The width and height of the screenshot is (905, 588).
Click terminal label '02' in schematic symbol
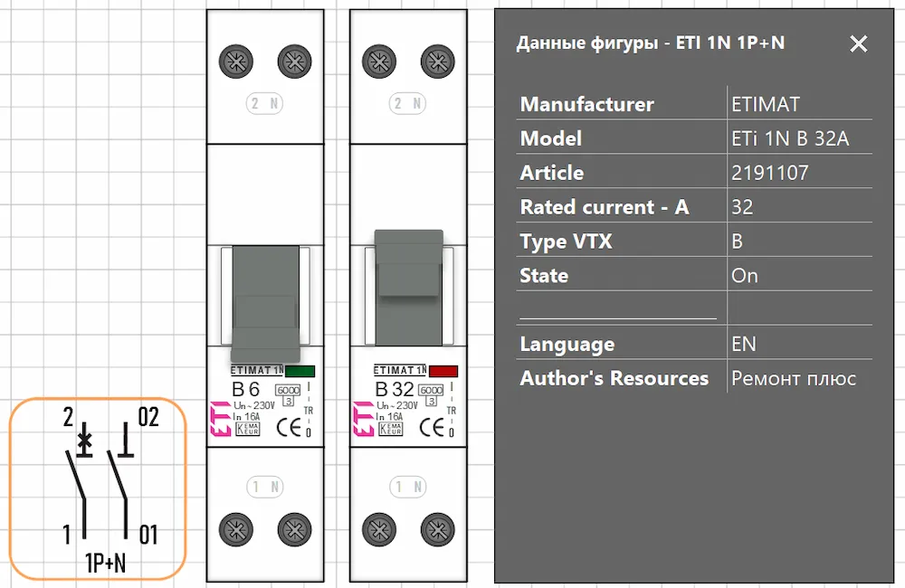(x=148, y=417)
